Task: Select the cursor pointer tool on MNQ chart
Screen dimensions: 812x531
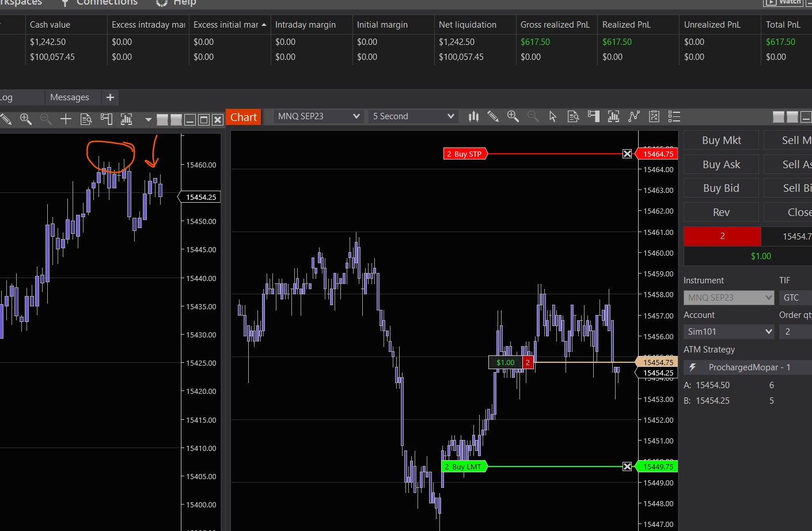Action: pos(553,116)
